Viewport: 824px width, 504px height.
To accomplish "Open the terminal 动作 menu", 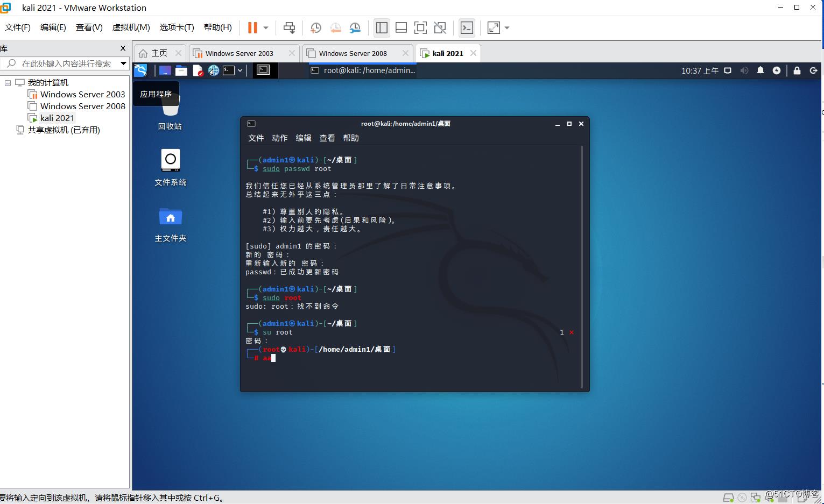I will (x=280, y=138).
